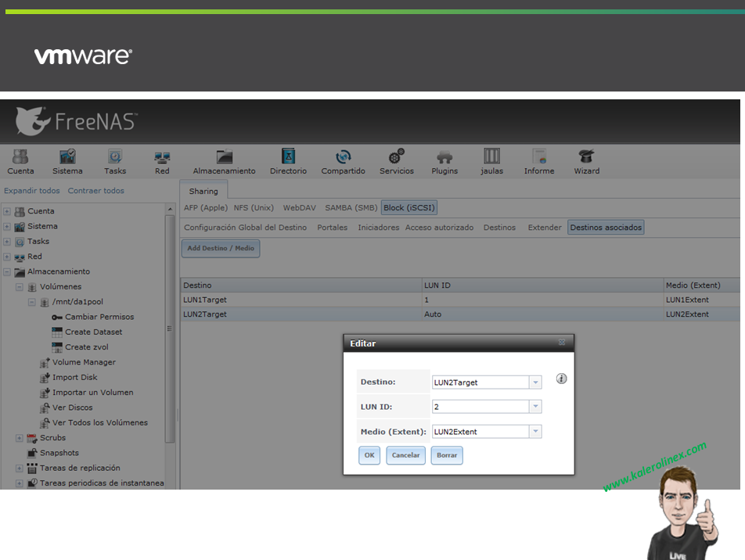This screenshot has height=560, width=745.
Task: Click the Expandir todos link
Action: pos(31,190)
